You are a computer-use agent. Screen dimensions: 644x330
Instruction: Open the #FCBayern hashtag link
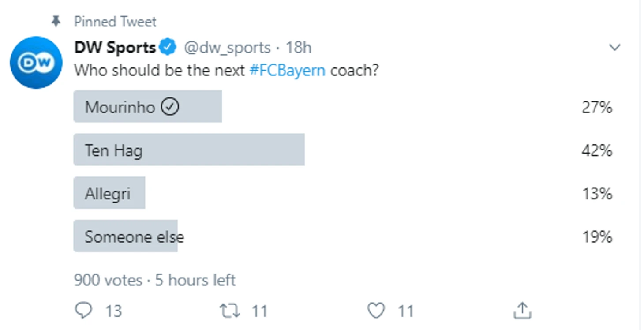[288, 71]
